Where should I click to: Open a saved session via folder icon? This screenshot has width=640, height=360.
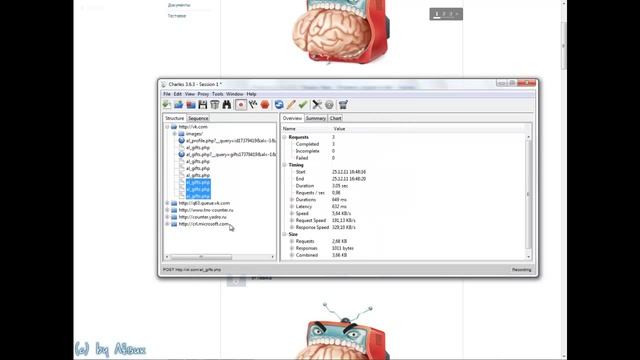click(x=178, y=105)
